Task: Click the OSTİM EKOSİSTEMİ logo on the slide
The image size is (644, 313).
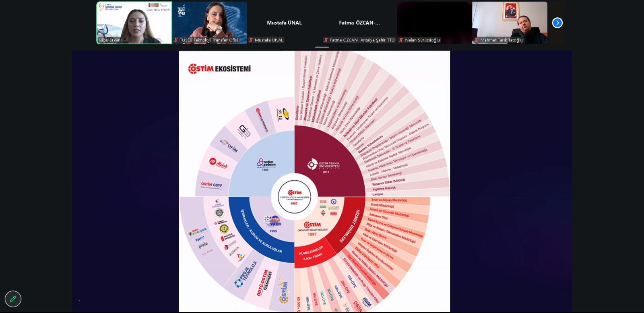Action: click(219, 69)
